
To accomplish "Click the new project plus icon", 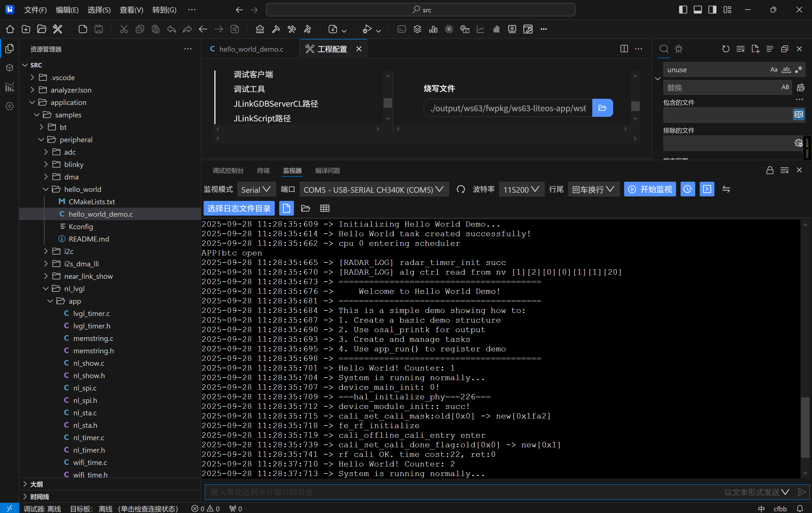I will coord(26,29).
